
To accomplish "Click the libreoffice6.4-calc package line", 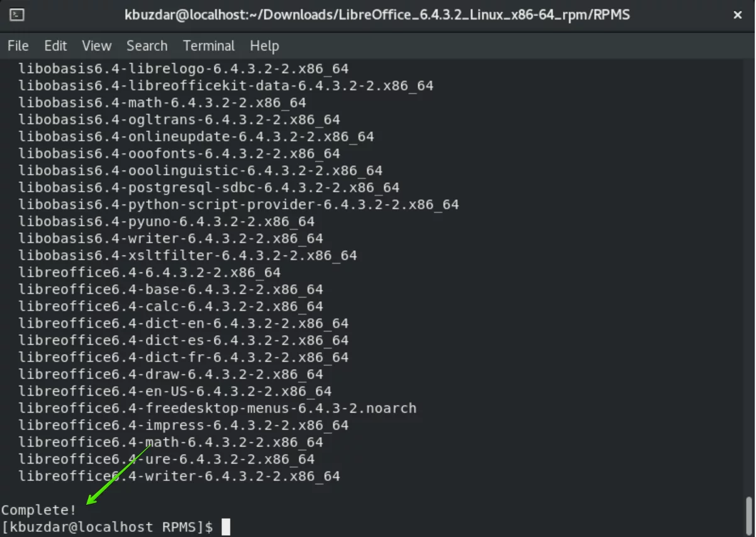I will pyautogui.click(x=171, y=306).
